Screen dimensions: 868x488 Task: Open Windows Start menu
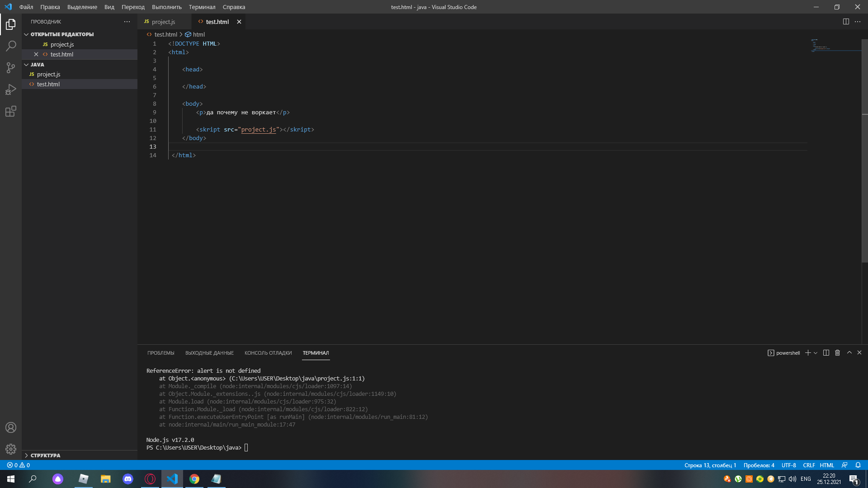[11, 479]
